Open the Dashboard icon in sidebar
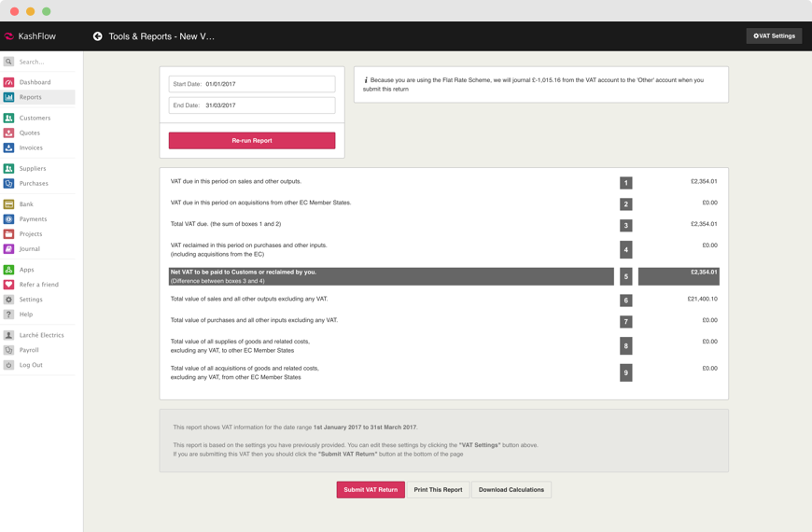 (x=8, y=82)
